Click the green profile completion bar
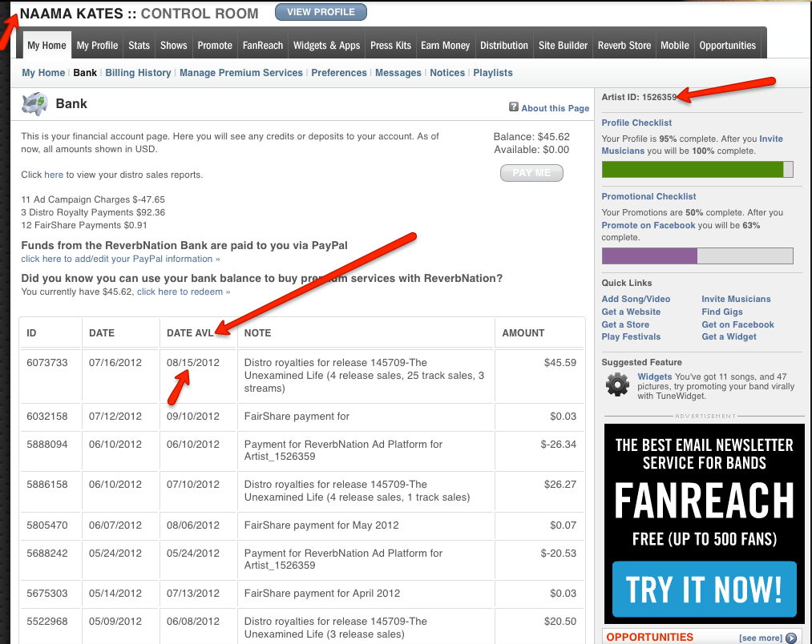The width and height of the screenshot is (812, 644). tap(692, 170)
